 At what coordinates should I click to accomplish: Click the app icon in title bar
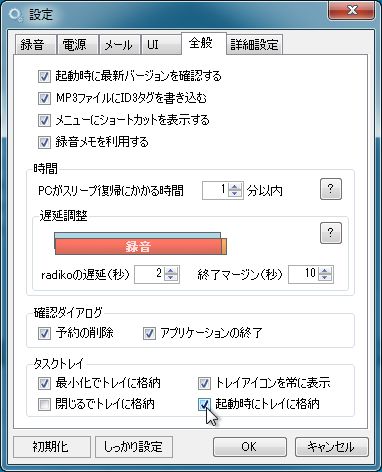[15, 15]
